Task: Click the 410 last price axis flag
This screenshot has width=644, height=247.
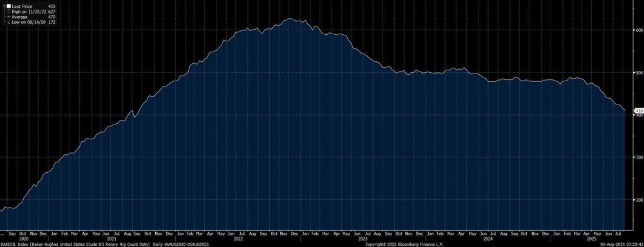Action: (x=639, y=110)
